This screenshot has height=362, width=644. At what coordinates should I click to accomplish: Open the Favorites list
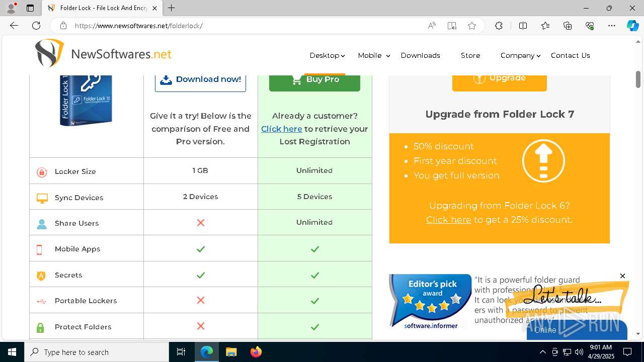click(x=545, y=26)
